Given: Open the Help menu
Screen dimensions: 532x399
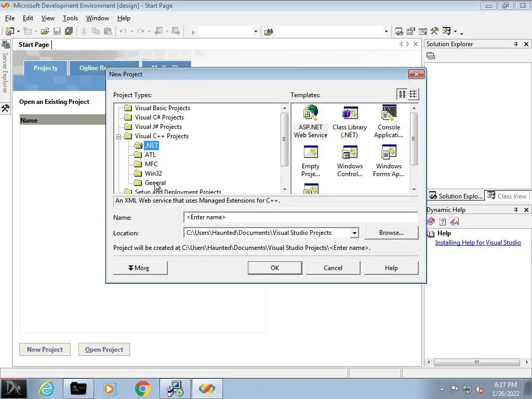Looking at the screenshot, I should 124,18.
